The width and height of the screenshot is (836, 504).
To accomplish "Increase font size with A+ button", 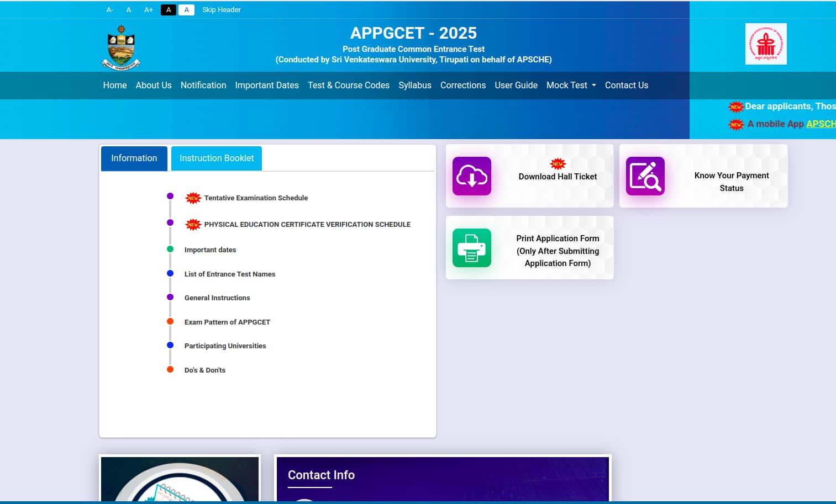I will [149, 10].
